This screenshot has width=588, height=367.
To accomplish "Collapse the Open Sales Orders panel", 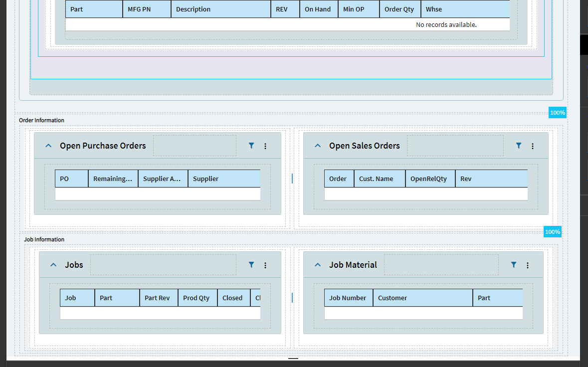I will [x=318, y=146].
